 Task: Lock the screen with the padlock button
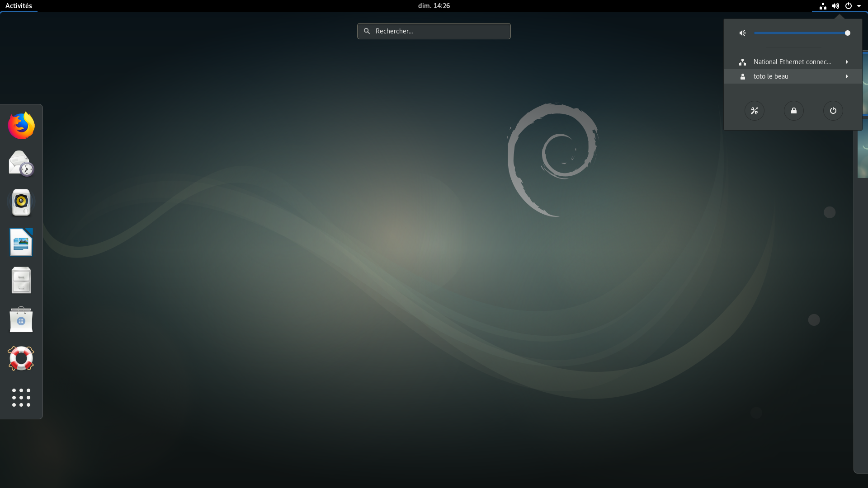(x=794, y=111)
